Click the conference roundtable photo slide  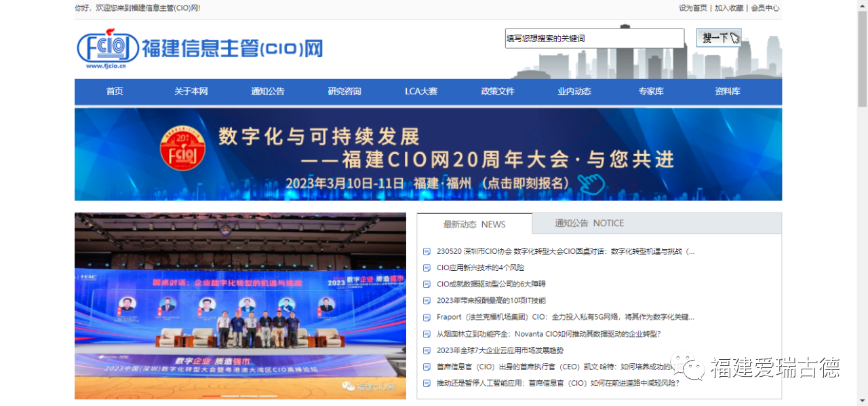tap(240, 306)
